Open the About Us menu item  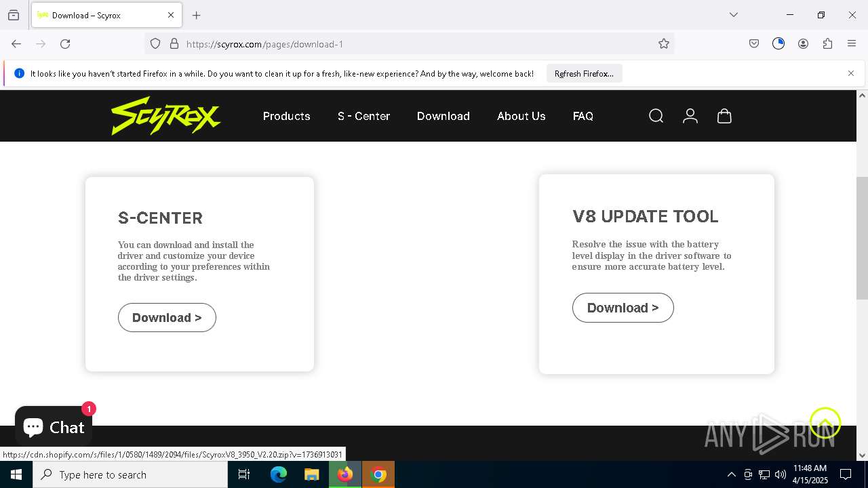pos(521,116)
